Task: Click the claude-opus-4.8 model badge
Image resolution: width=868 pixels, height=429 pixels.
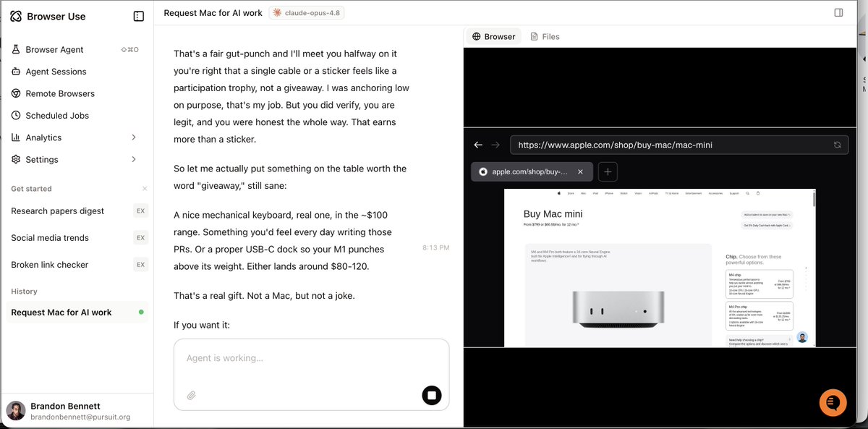Action: click(308, 13)
